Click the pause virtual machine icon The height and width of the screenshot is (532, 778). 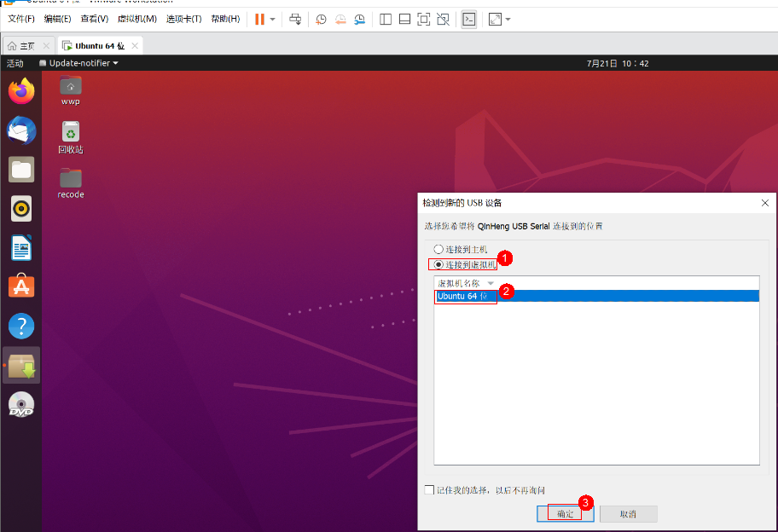259,19
